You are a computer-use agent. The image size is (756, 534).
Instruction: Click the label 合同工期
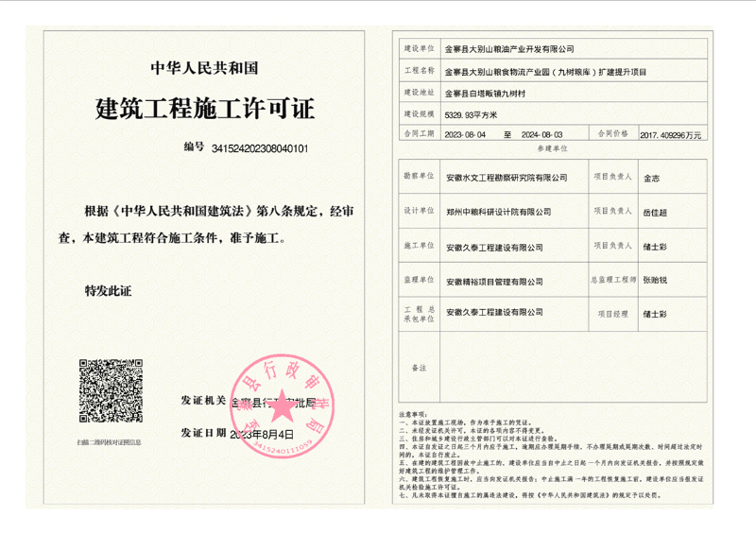pos(419,133)
